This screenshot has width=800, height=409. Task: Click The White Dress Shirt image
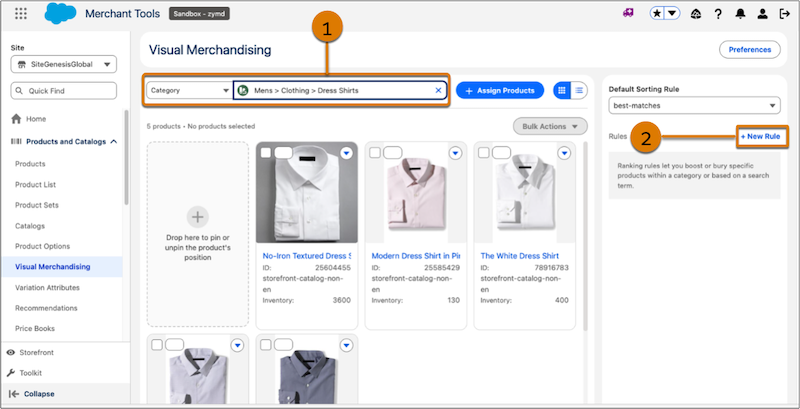(524, 193)
